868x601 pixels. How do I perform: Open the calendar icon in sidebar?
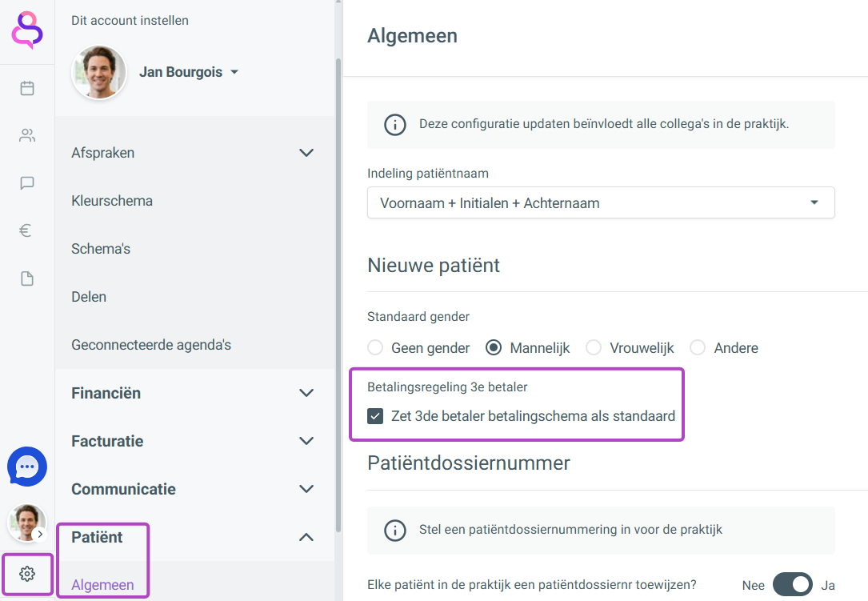(27, 88)
